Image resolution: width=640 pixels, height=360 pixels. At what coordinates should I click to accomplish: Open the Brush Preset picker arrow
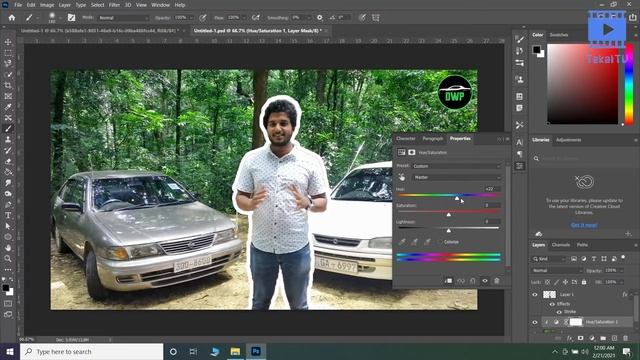tap(60, 18)
